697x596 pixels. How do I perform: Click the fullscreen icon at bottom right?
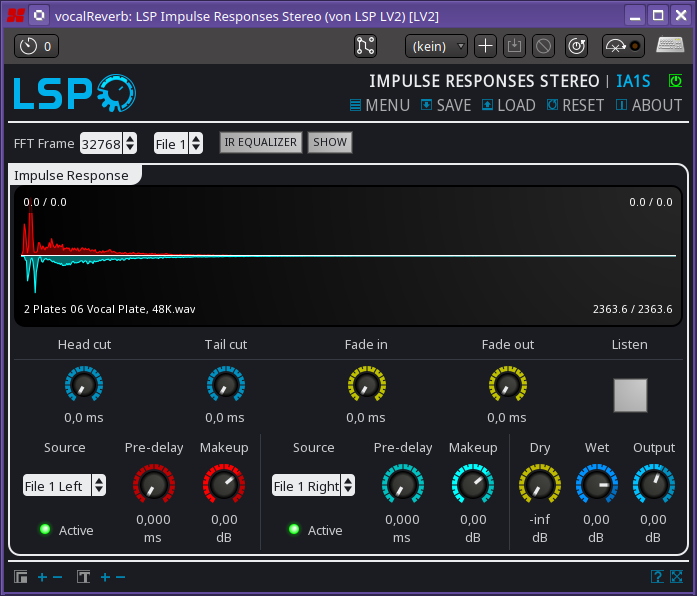click(x=676, y=576)
